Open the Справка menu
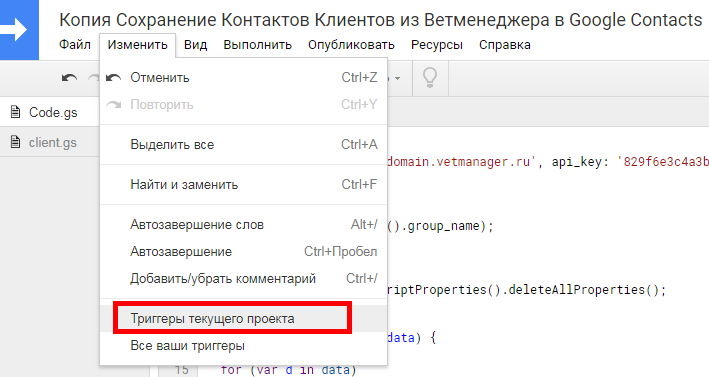 coord(505,45)
